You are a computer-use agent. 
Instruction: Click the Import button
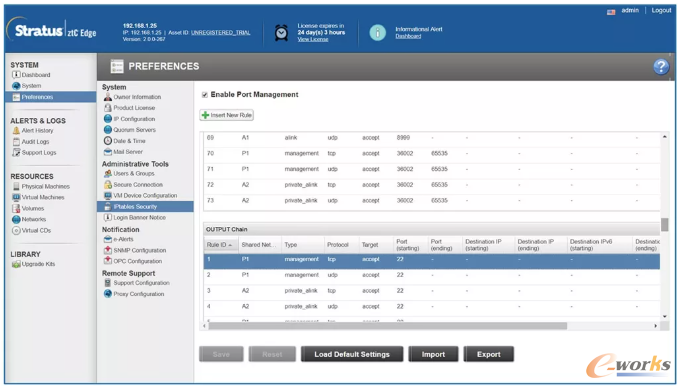433,354
